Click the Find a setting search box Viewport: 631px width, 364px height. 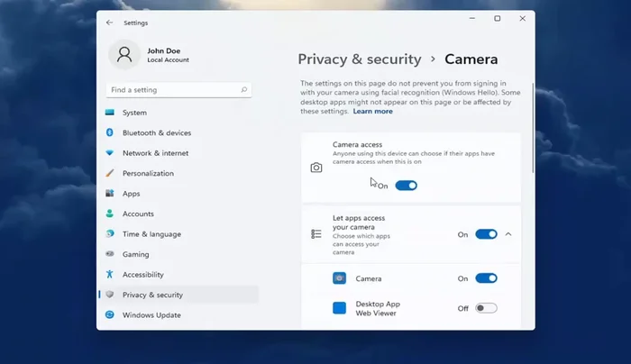point(171,90)
